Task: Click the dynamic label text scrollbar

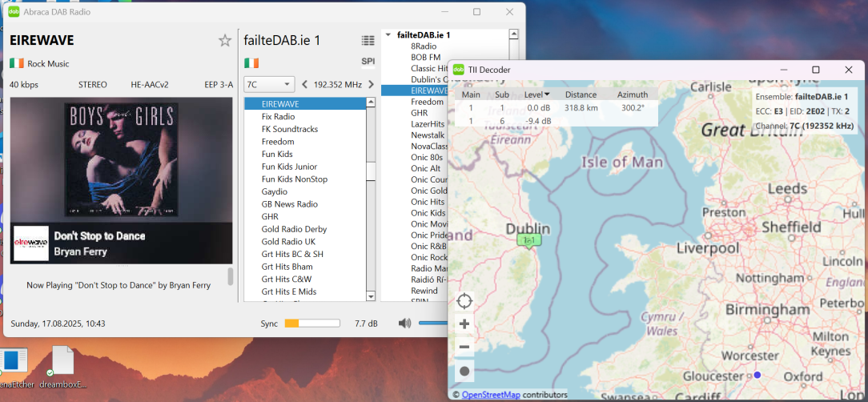Action: coord(231,277)
